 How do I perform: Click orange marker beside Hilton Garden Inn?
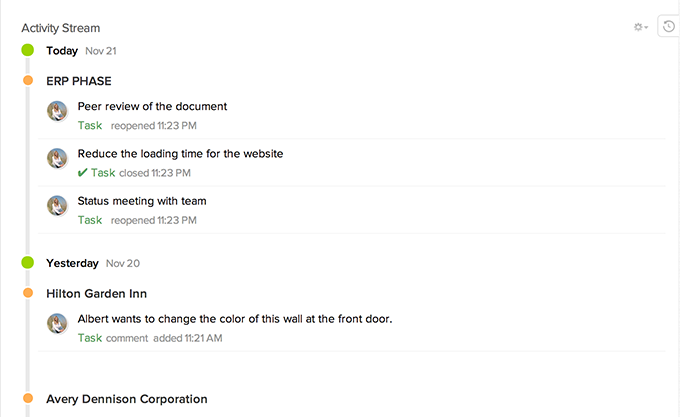[28, 293]
